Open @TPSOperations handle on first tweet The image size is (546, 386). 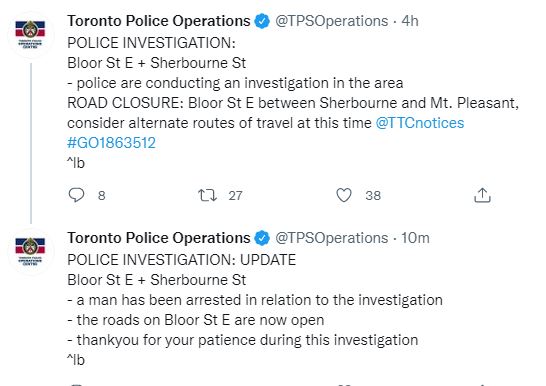[332, 21]
